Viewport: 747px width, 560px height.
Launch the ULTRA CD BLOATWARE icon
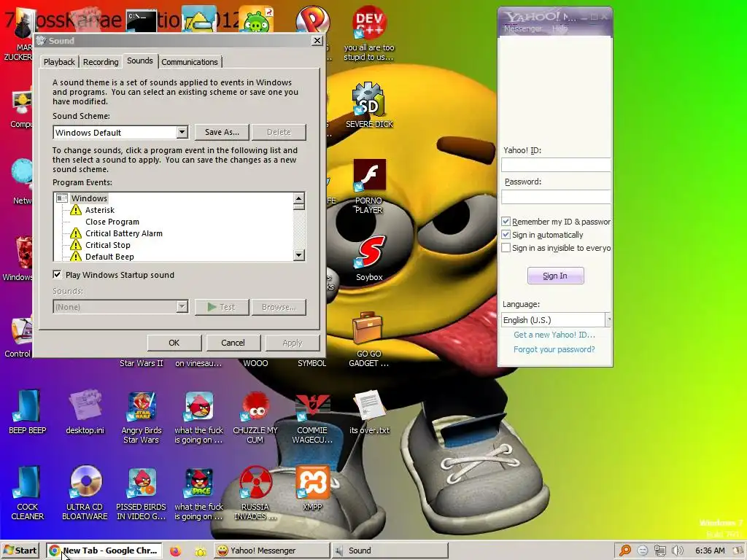[85, 482]
